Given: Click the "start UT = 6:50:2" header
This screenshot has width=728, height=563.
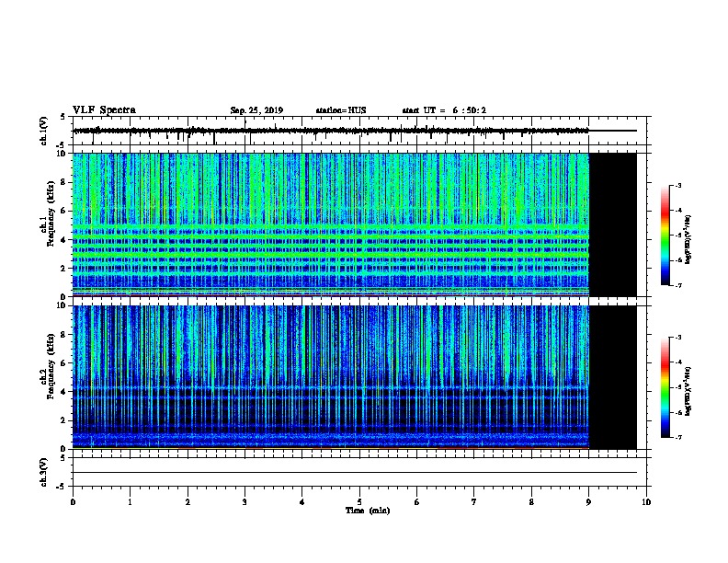Looking at the screenshot, I should tap(444, 110).
